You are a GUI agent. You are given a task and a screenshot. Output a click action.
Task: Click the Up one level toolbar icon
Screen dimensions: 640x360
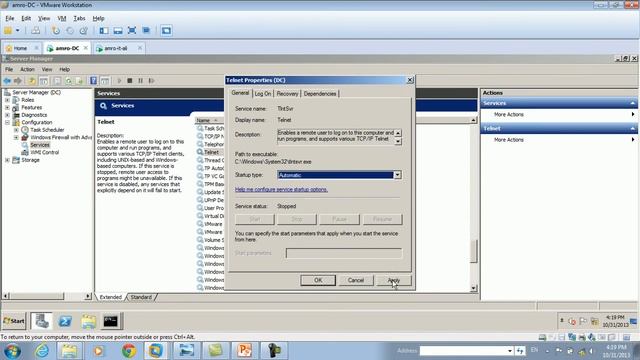click(32, 81)
